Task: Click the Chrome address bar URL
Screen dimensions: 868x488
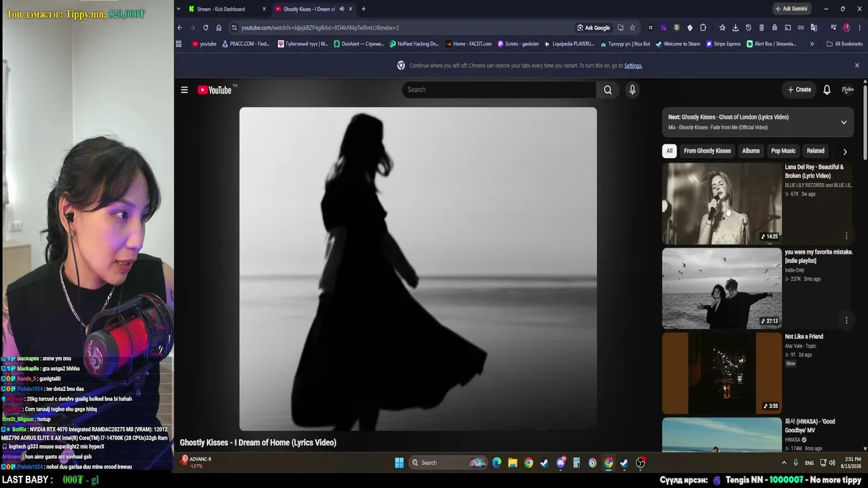Action: coord(320,28)
